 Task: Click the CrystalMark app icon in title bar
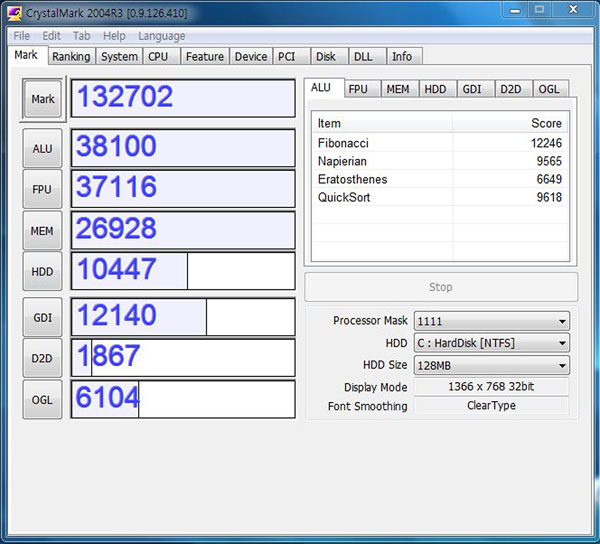(x=14, y=14)
